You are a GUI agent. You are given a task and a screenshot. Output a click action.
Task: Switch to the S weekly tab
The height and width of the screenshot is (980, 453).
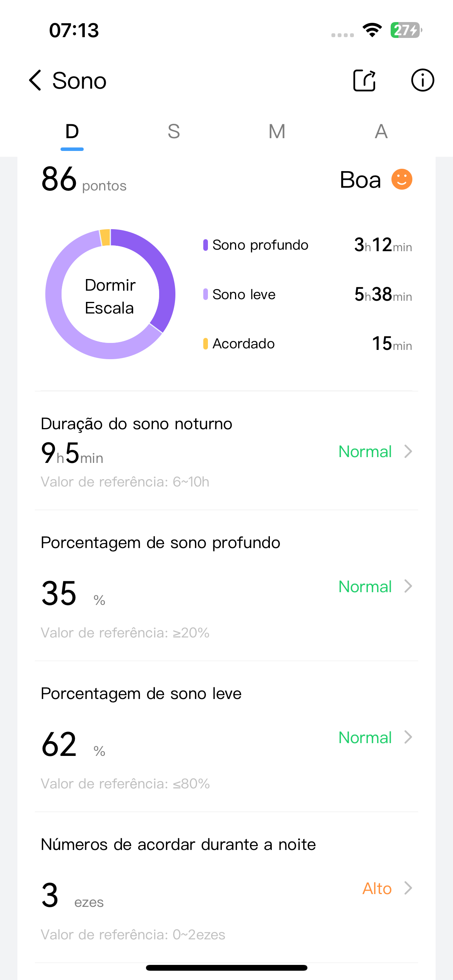point(174,132)
